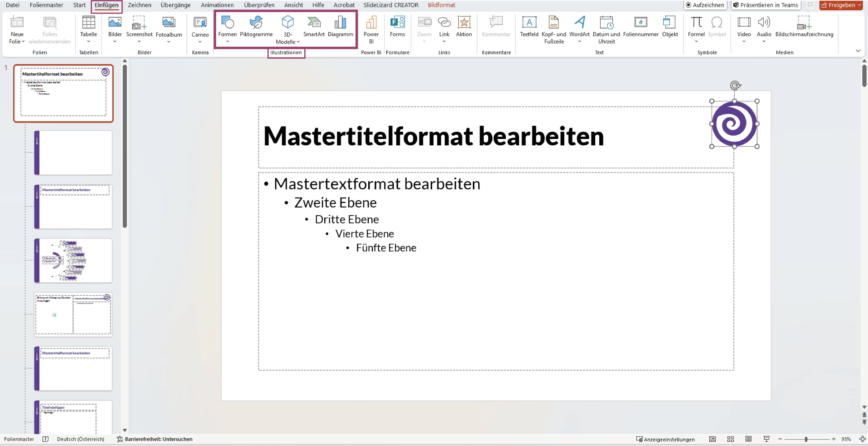This screenshot has height=446, width=868.
Task: Click Präsentieren in Teams
Action: pyautogui.click(x=766, y=5)
